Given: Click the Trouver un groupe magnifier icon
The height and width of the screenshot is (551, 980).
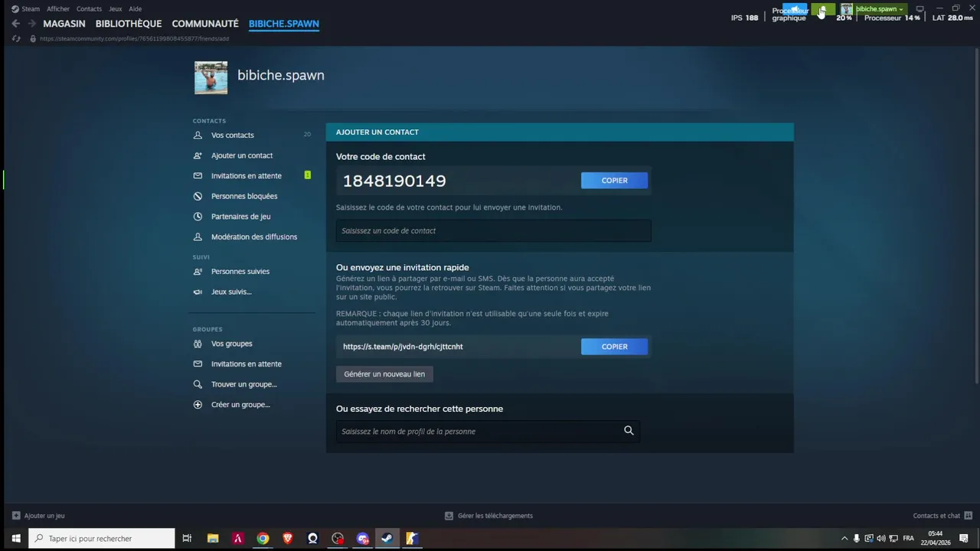Looking at the screenshot, I should pyautogui.click(x=198, y=384).
